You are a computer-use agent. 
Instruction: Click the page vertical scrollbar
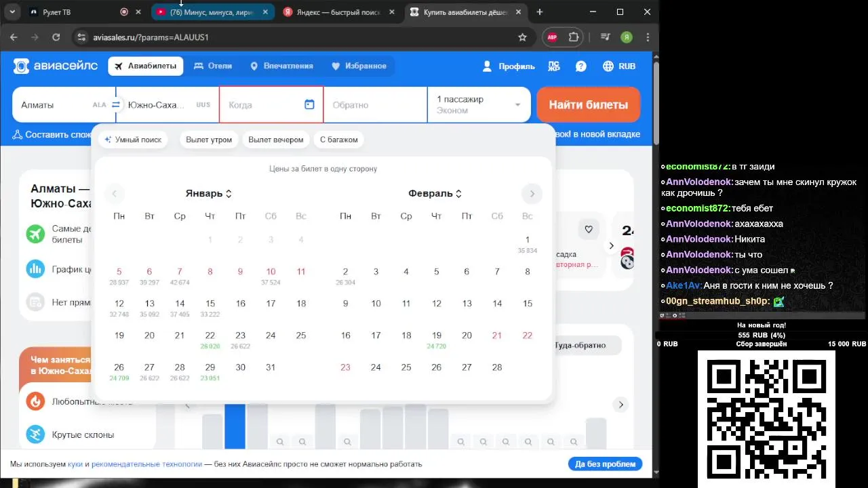coord(656,102)
